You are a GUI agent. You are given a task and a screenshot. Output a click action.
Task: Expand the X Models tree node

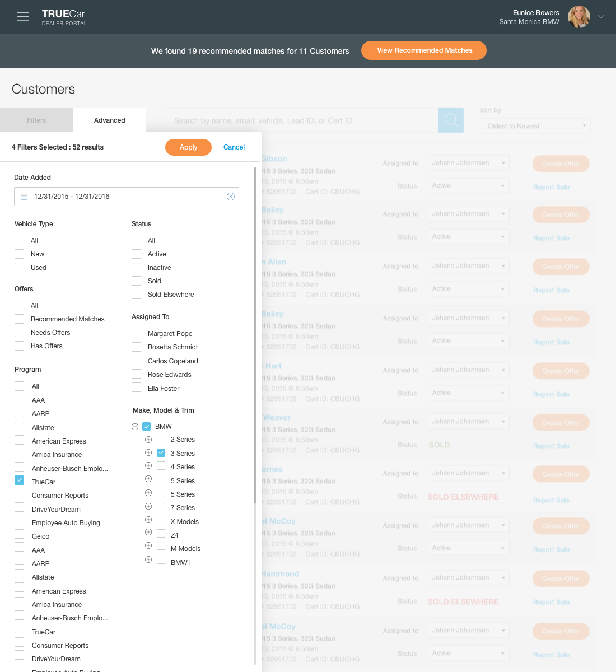[x=148, y=519]
